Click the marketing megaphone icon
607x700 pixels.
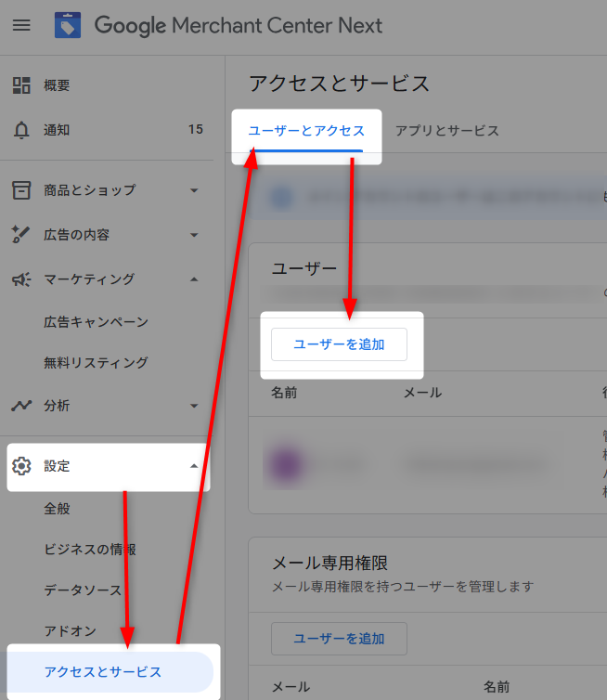[x=21, y=279]
